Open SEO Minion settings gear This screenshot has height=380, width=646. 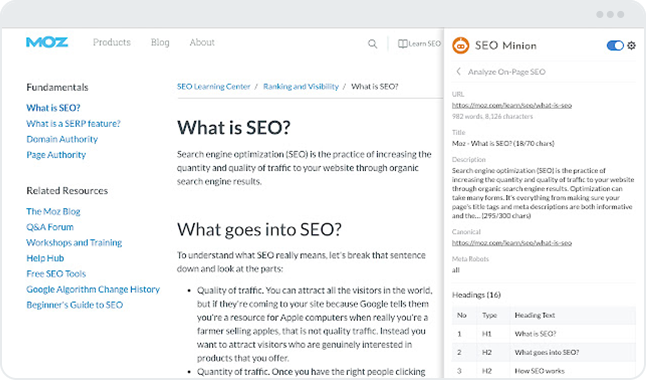point(632,45)
